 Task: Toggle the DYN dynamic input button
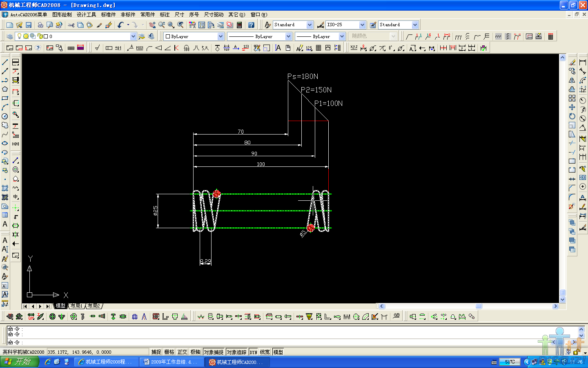click(x=254, y=352)
